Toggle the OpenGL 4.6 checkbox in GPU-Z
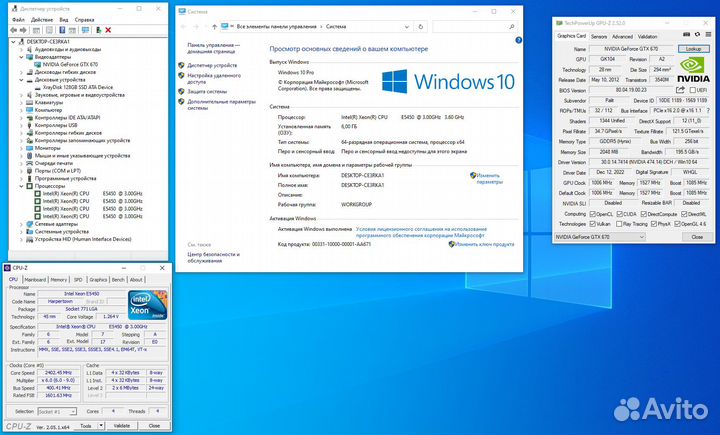The width and height of the screenshot is (720, 435). 677,224
